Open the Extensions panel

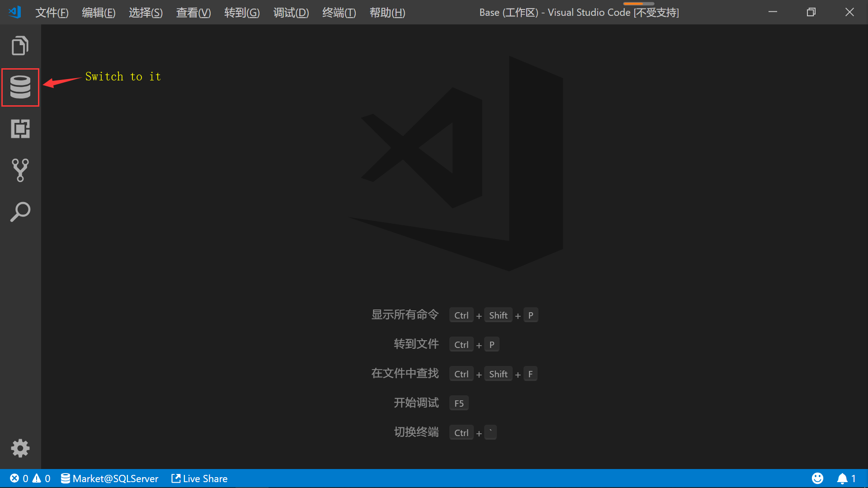pyautogui.click(x=20, y=129)
